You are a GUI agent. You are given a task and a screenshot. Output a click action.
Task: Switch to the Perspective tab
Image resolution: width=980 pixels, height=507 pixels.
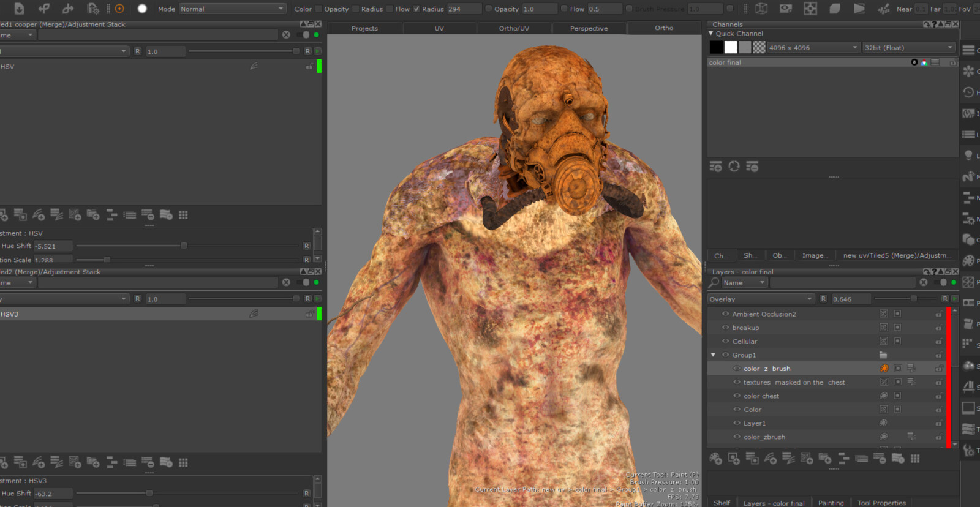[x=589, y=28]
